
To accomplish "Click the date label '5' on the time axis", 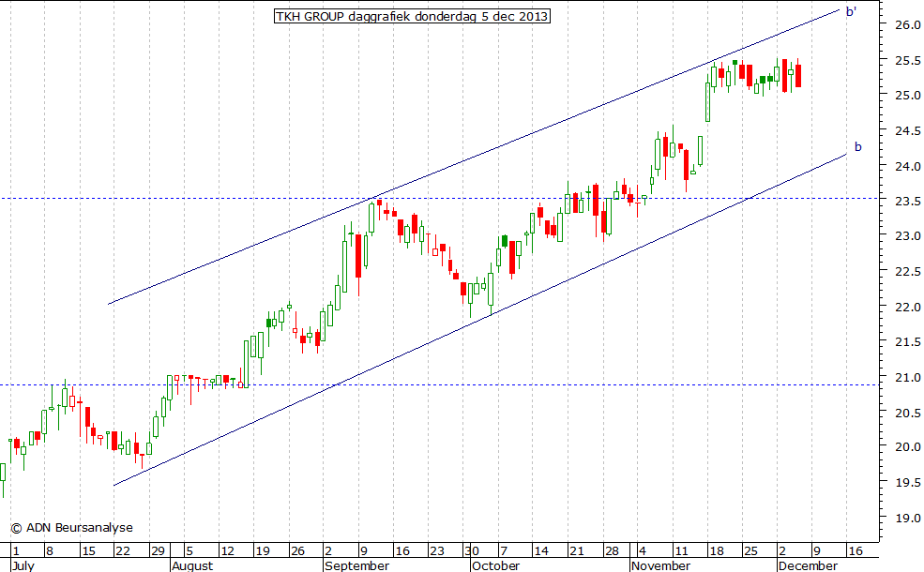I will (x=189, y=551).
